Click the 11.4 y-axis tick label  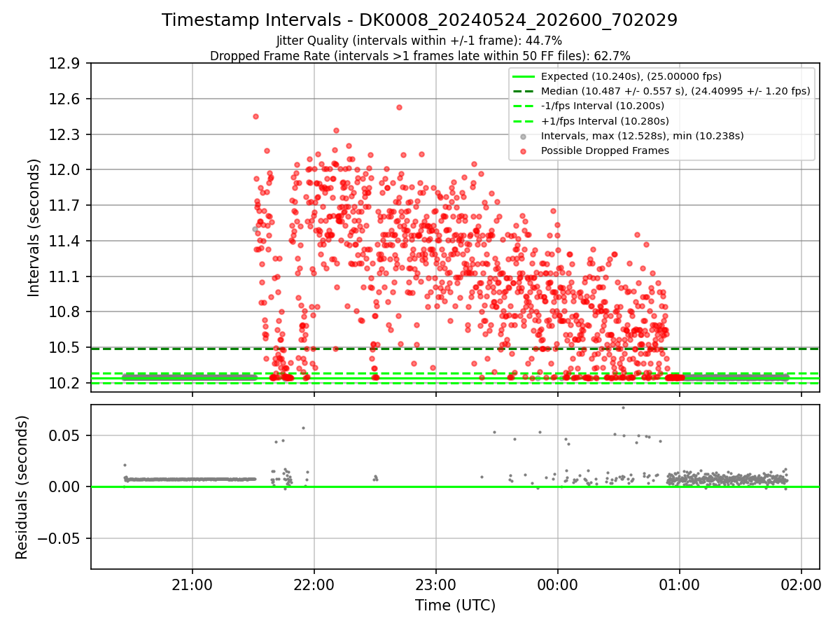pos(66,241)
